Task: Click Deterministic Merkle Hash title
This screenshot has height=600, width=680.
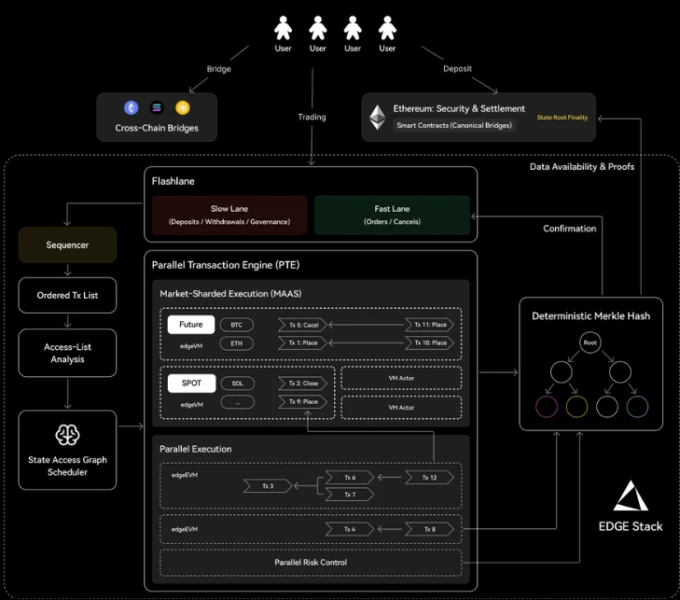Action: (591, 316)
